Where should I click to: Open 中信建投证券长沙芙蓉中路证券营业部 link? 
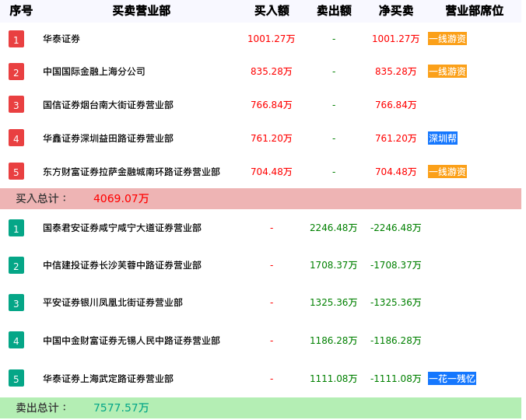(x=122, y=265)
